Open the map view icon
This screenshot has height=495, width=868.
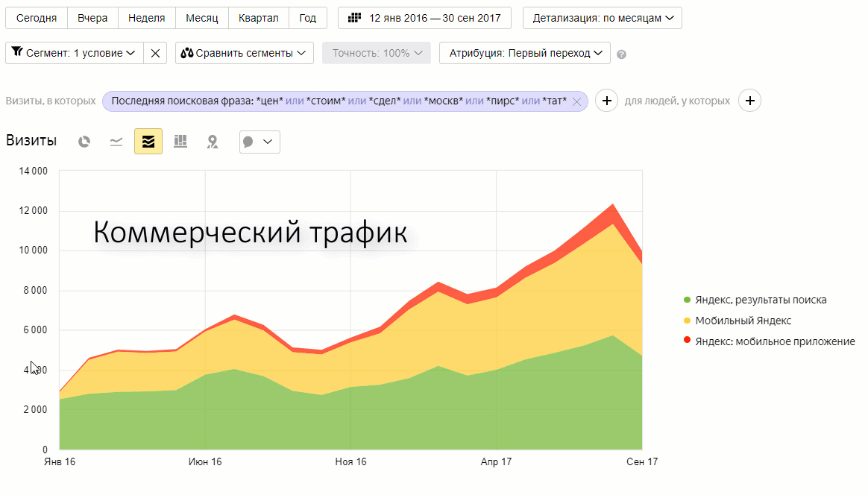pos(213,142)
